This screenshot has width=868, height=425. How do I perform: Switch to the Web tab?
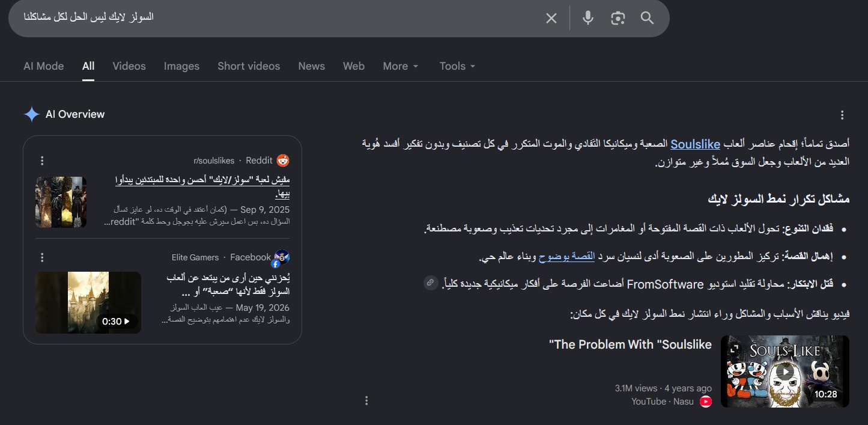[x=354, y=66]
